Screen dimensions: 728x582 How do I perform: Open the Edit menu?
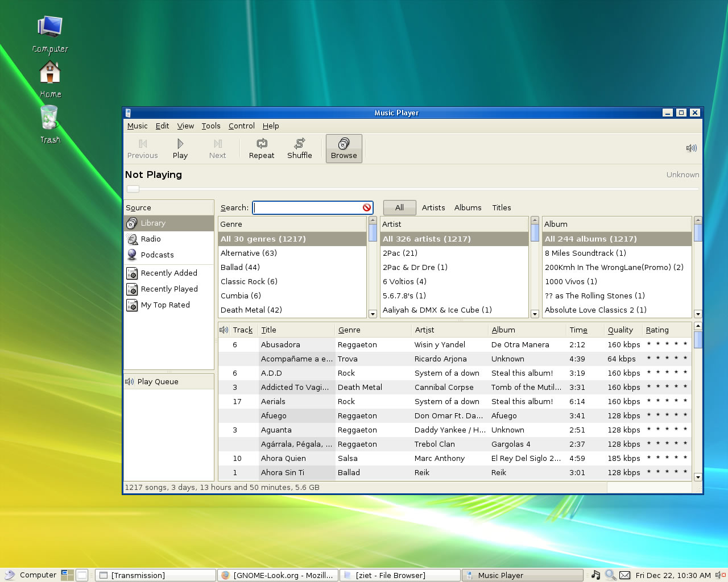coord(162,126)
